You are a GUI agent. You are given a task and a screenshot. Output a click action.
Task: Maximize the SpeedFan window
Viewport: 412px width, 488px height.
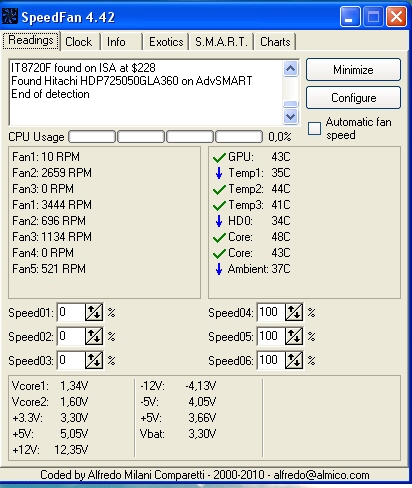(373, 16)
